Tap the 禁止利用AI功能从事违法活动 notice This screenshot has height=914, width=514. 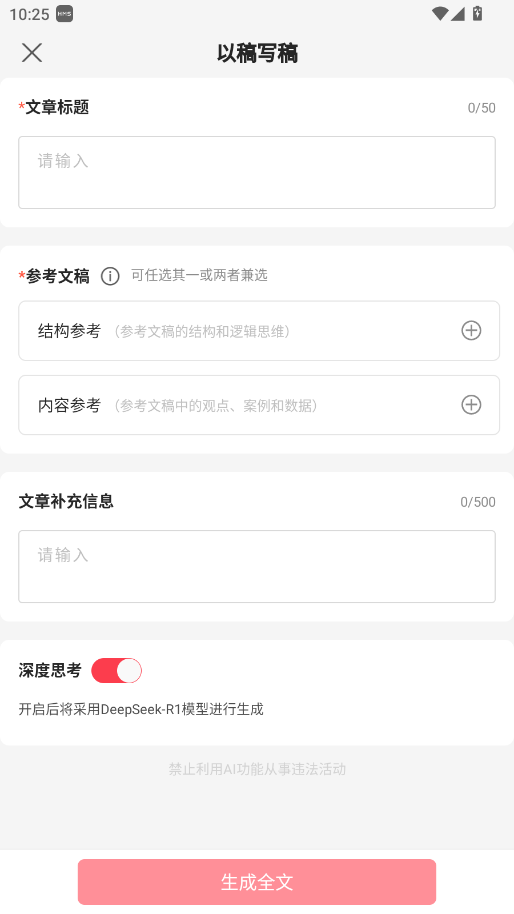pos(257,769)
